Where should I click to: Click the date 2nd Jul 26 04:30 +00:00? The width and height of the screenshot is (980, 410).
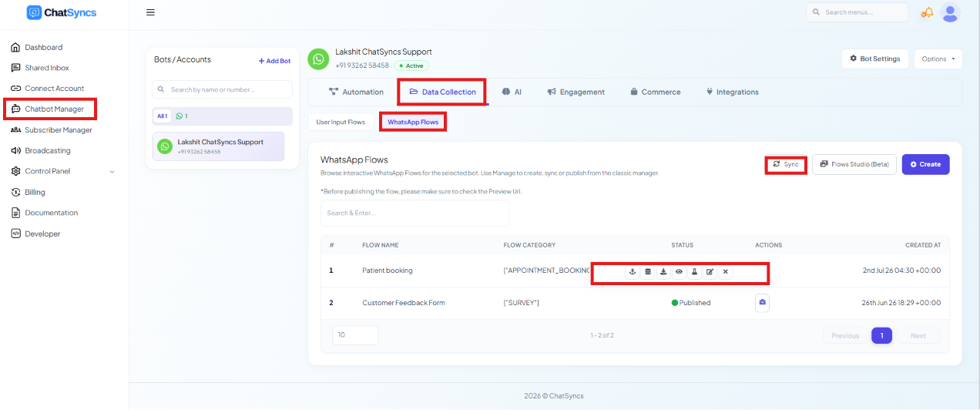click(902, 271)
